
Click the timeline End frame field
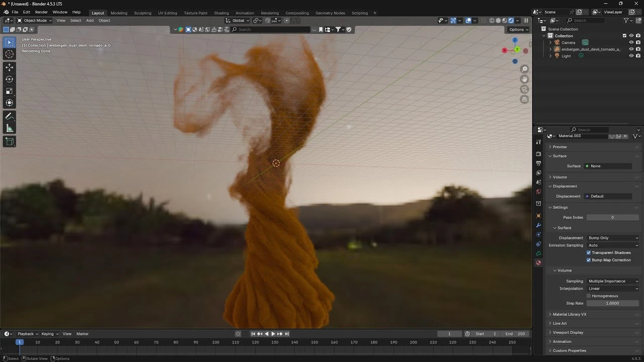coord(515,334)
